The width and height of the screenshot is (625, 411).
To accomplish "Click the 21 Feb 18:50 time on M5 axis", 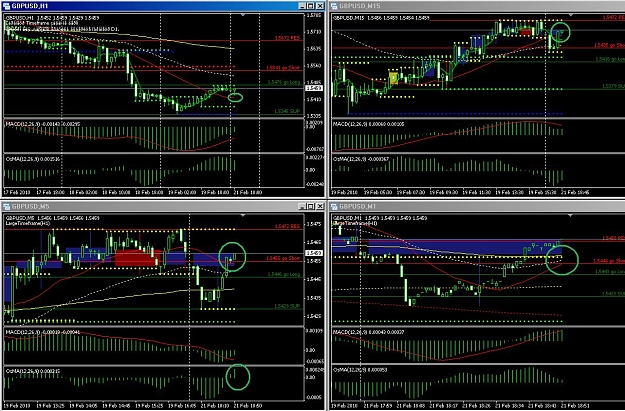I will coord(248,406).
